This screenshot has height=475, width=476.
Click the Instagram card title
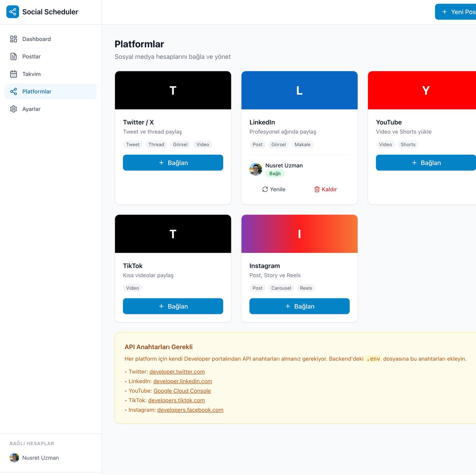[265, 266]
